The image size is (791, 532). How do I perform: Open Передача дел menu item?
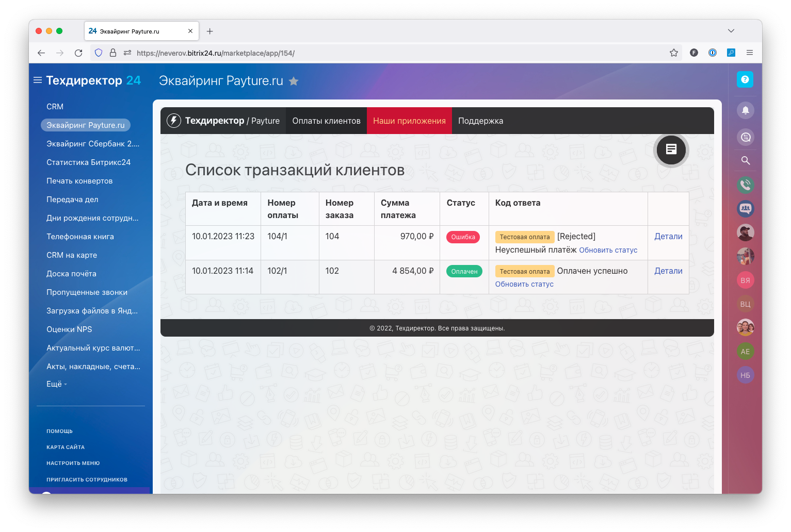[x=72, y=199]
